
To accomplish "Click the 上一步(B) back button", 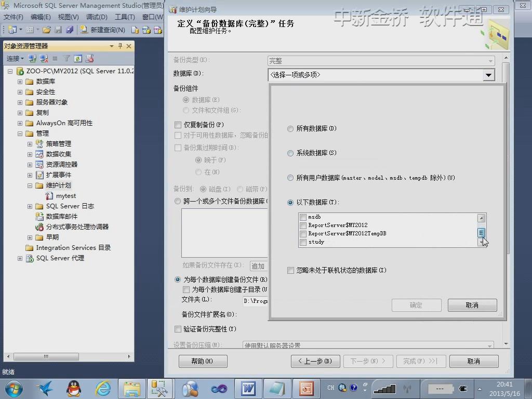I will (315, 362).
